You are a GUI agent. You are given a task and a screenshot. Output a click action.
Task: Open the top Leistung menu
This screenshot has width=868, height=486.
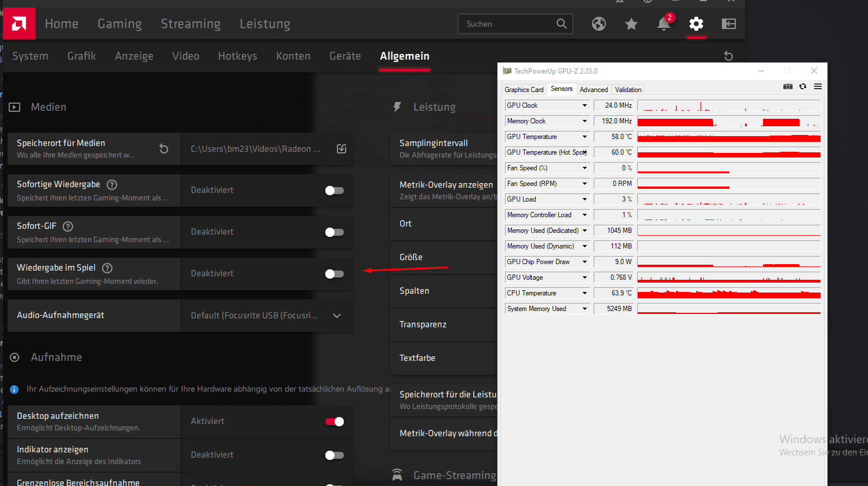pos(265,24)
